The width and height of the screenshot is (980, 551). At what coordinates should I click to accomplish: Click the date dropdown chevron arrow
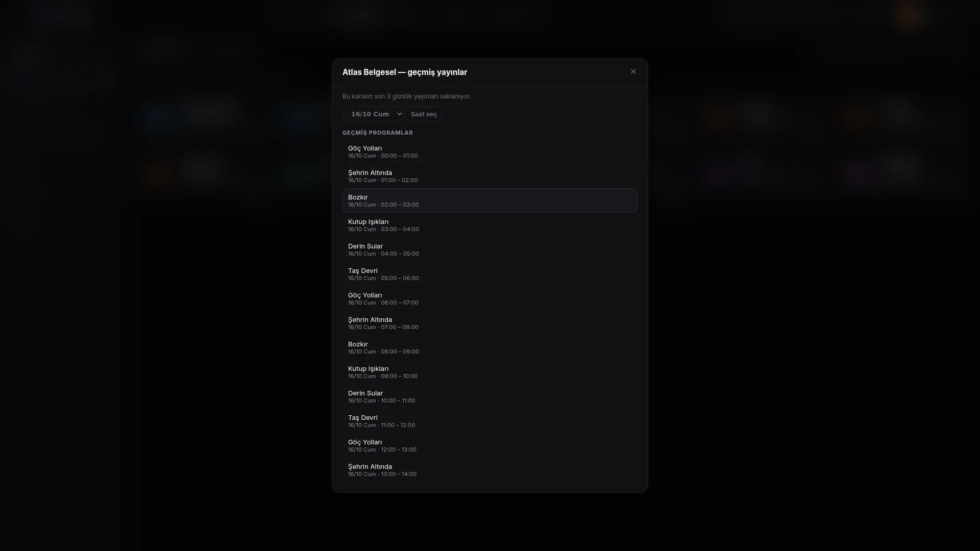(x=399, y=114)
